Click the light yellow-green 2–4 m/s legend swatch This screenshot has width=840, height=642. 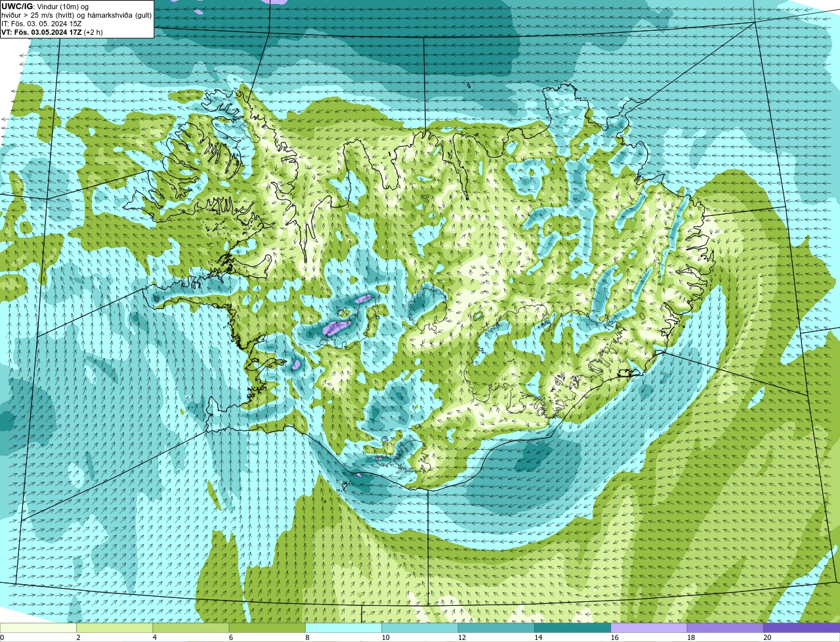tap(115, 628)
